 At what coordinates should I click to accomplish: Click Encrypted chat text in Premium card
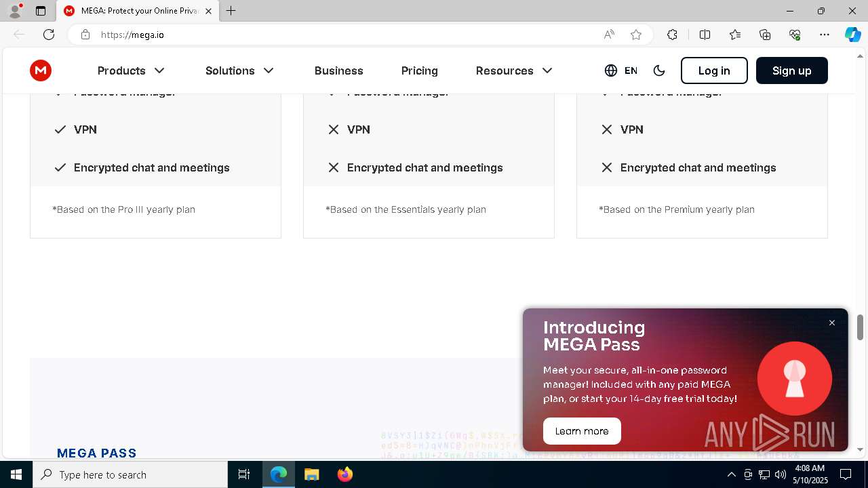click(x=698, y=167)
